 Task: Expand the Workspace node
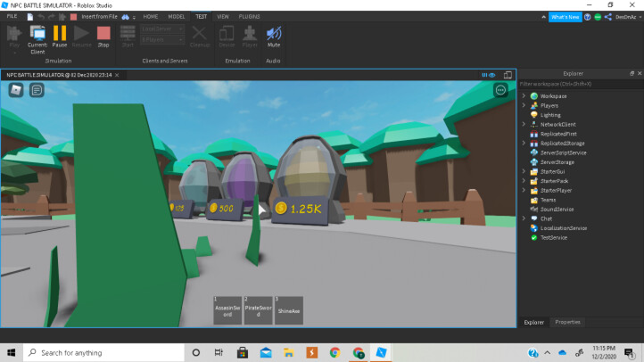(x=524, y=95)
